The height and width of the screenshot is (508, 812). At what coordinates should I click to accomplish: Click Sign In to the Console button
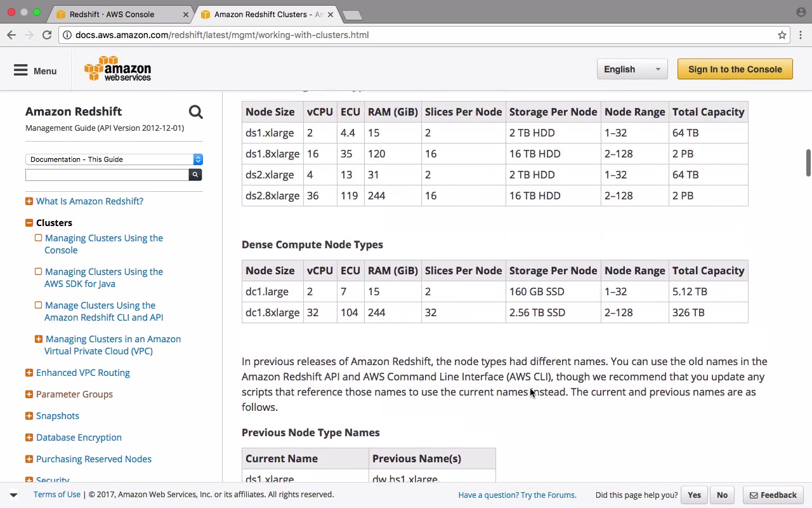735,69
